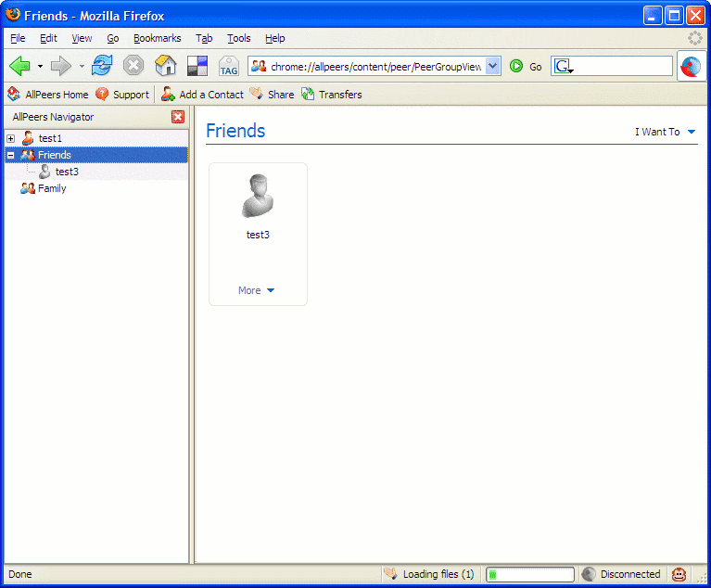The width and height of the screenshot is (711, 588).
Task: Open the More dropdown under test3
Action: click(256, 290)
